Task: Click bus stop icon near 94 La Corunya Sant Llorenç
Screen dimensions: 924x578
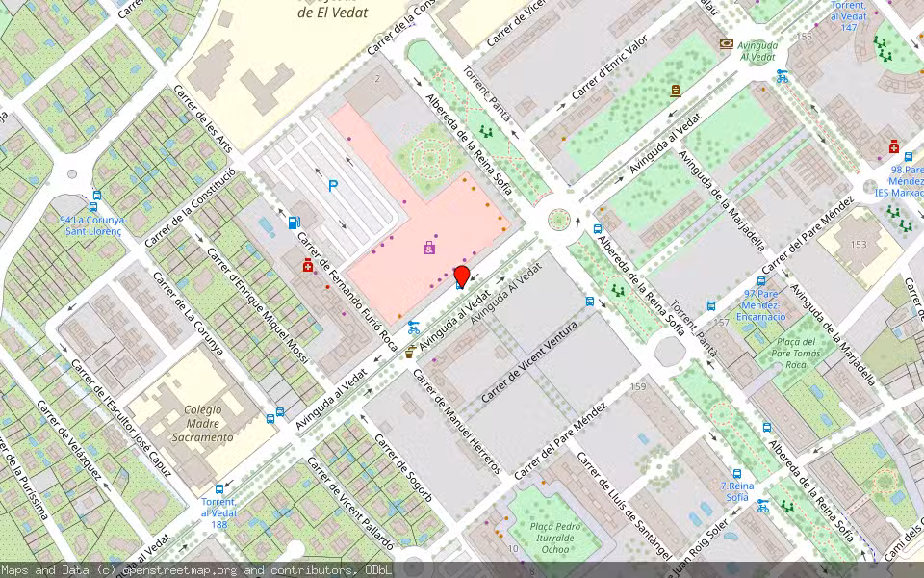Action: click(x=93, y=207)
